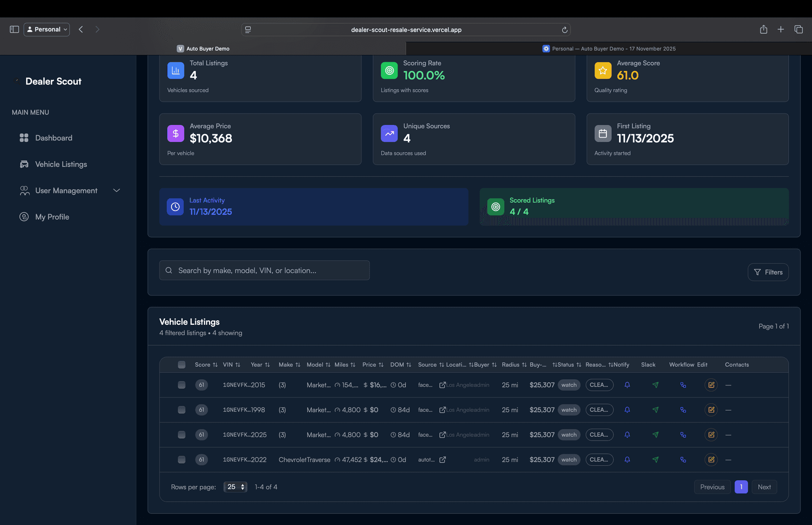
Task: Click the Notify bell icon for the Chevrolet Traverse row
Action: tap(627, 459)
